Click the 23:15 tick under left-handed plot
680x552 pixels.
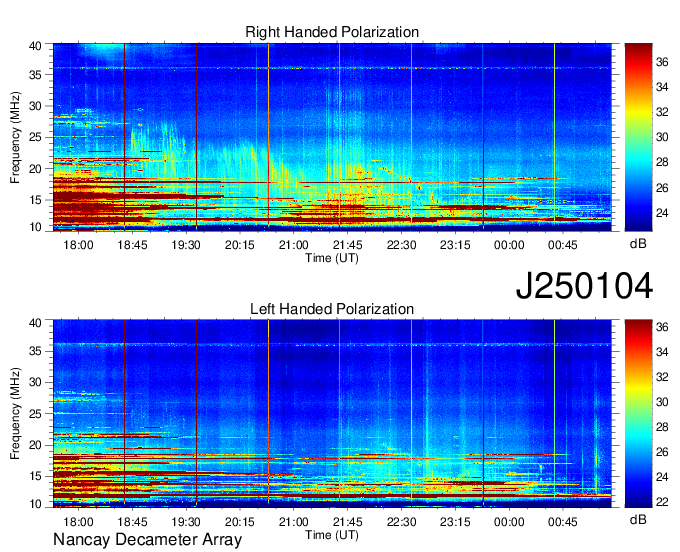(455, 522)
